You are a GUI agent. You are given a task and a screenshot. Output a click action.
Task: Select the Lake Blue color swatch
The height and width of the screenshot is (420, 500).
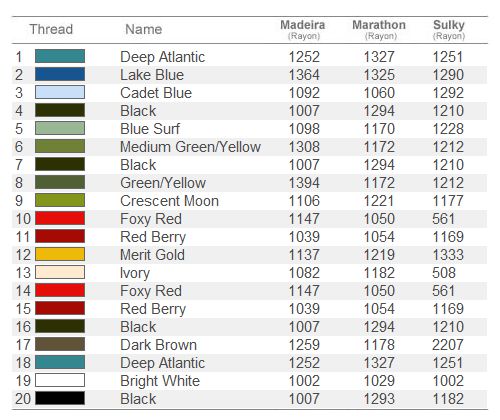(60, 74)
